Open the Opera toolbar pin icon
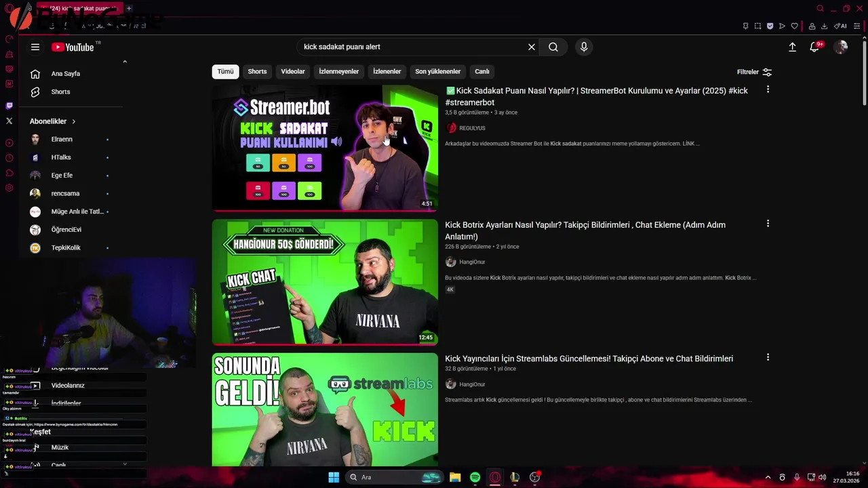This screenshot has height=488, width=868. click(745, 26)
